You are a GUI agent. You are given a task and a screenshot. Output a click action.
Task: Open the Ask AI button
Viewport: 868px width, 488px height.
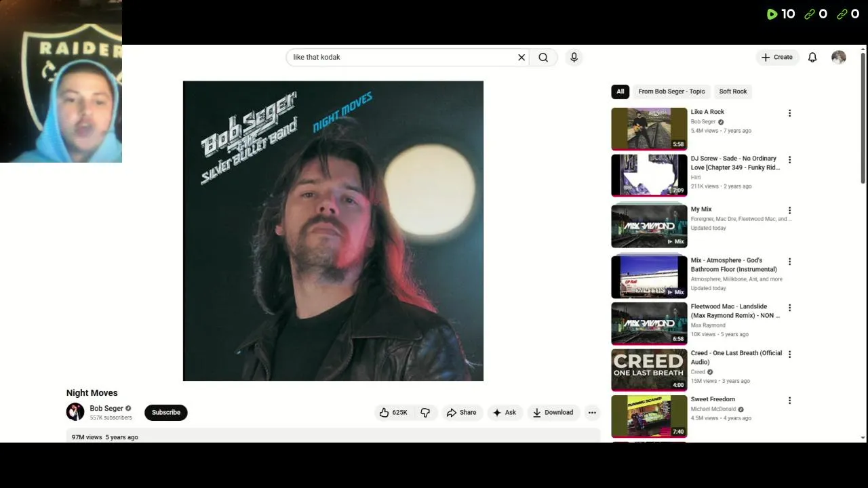(x=505, y=412)
